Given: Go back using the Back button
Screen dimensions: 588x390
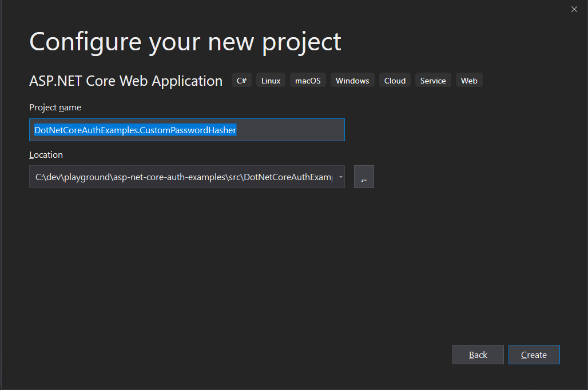Looking at the screenshot, I should tap(478, 355).
